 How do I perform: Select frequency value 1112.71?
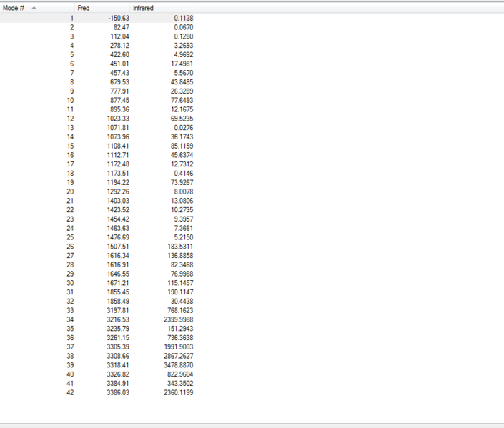click(118, 155)
